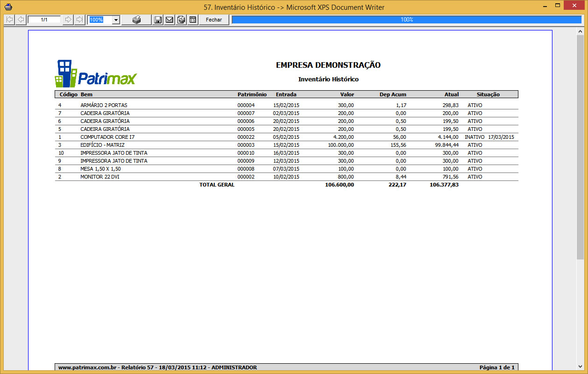
Task: Click the value 100.000,00
Action: click(x=341, y=145)
